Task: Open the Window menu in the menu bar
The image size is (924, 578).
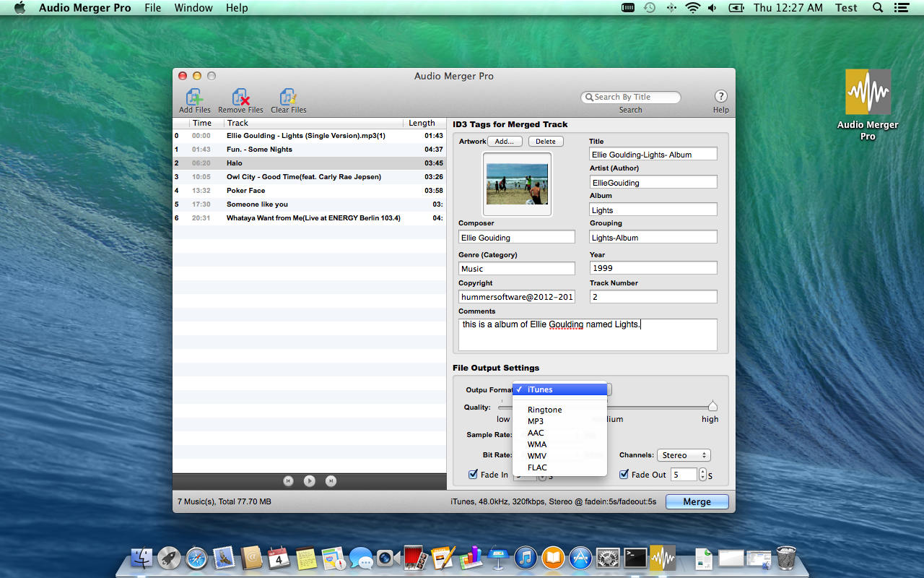Action: pyautogui.click(x=193, y=8)
